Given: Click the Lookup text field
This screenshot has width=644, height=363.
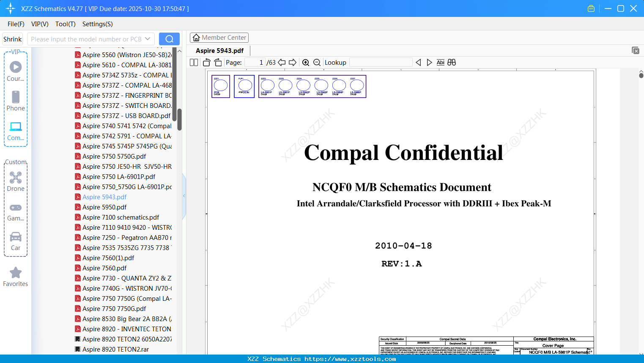Looking at the screenshot, I should (381, 63).
